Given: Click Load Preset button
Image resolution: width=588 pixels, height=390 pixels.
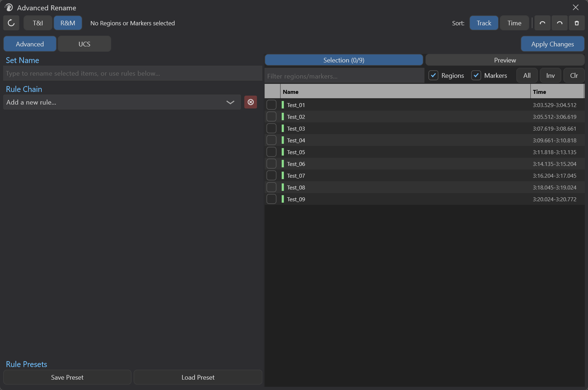Looking at the screenshot, I should [x=198, y=377].
